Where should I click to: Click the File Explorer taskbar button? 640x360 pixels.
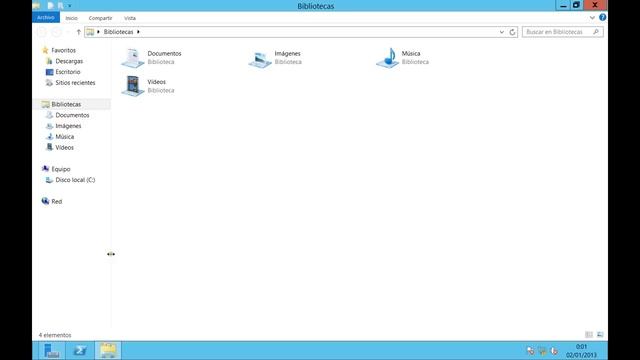click(x=108, y=351)
